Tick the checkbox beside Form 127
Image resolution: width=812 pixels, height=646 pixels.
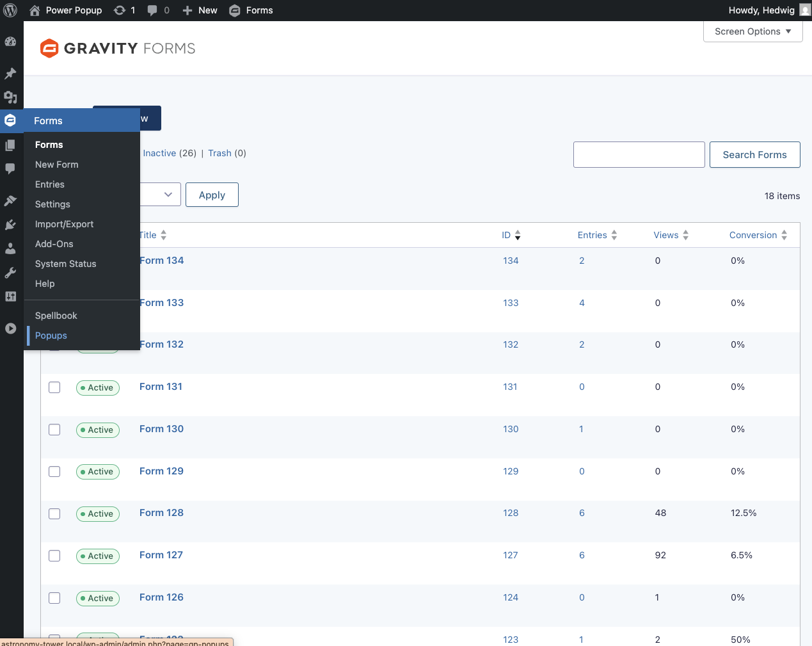coord(54,556)
